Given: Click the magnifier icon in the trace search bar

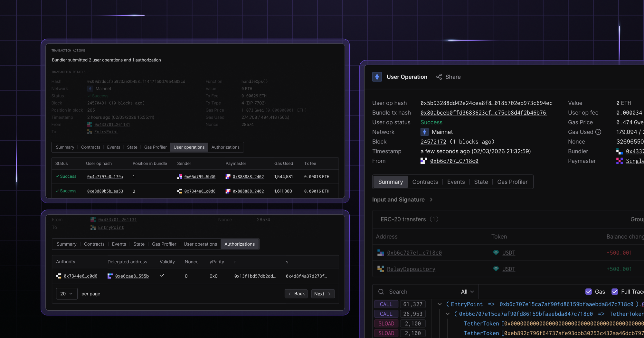Looking at the screenshot, I should point(381,291).
